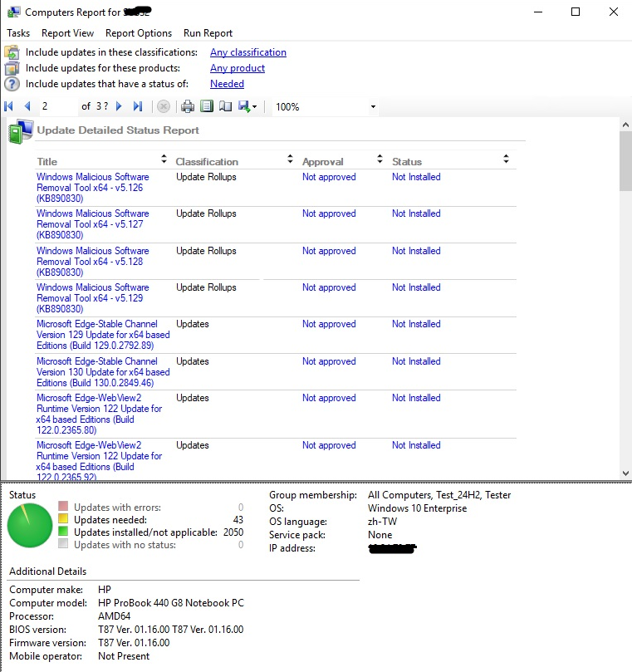Go to first report page
632x672 pixels.
pos(8,106)
